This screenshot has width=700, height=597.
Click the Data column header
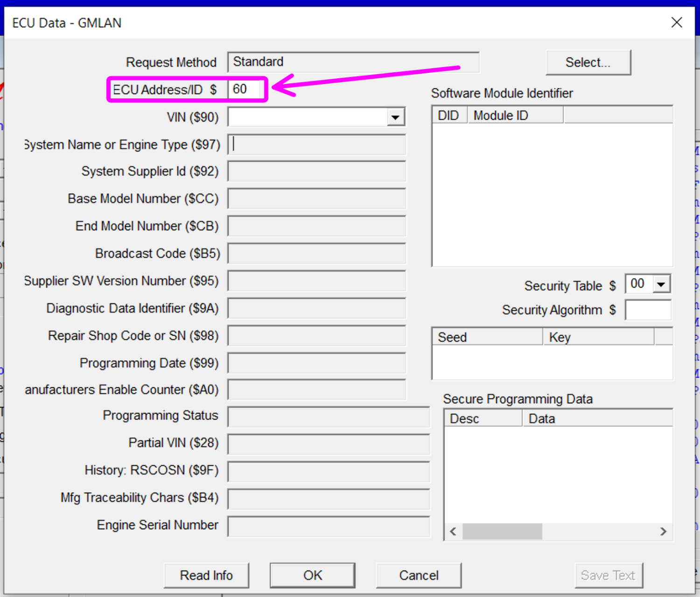click(597, 418)
